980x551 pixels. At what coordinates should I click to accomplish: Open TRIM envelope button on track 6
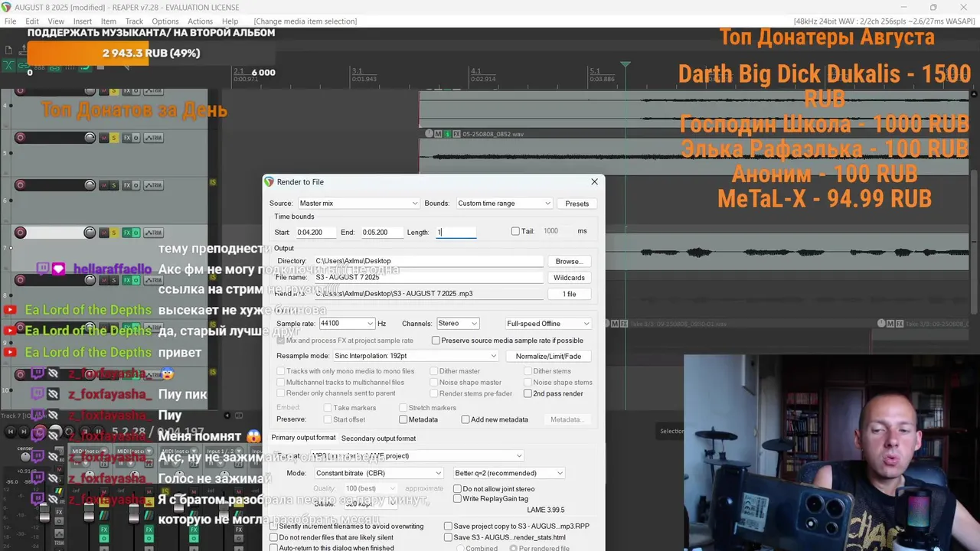pos(153,185)
